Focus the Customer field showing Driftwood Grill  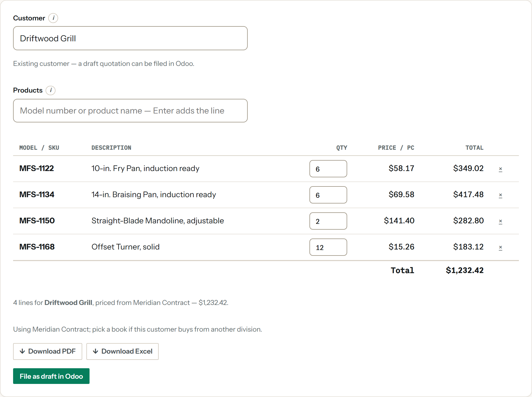pyautogui.click(x=130, y=38)
